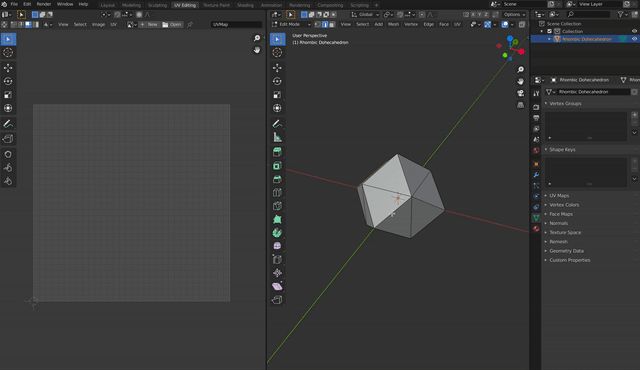
Task: Click New image button in UV editor
Action: (x=149, y=24)
